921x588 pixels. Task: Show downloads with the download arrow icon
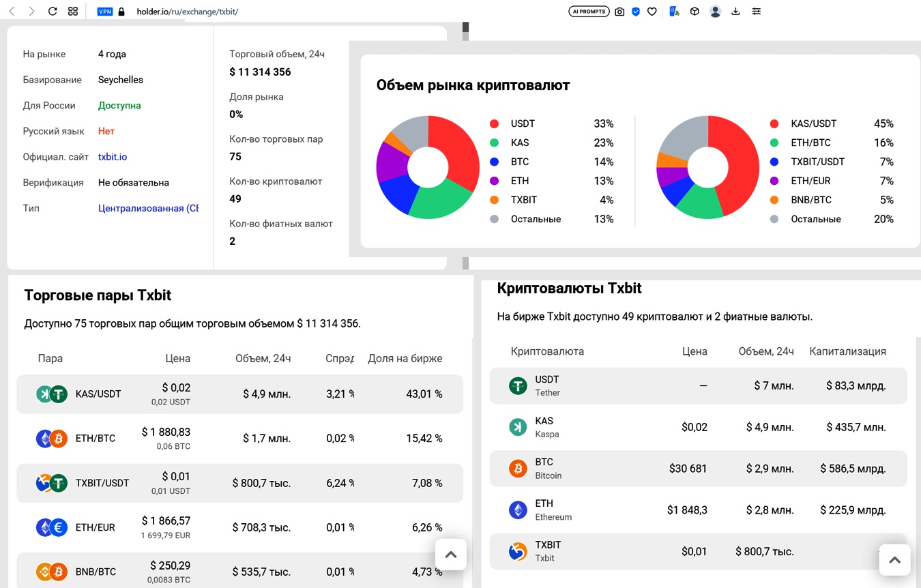click(x=735, y=12)
